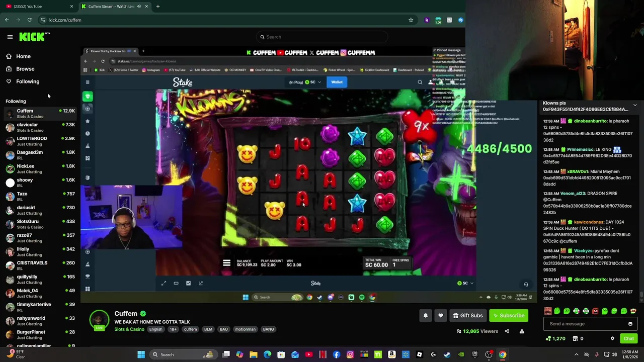Mute the Cuffem Stream tab audio
Viewport: 644px width, 362px height.
(139, 7)
